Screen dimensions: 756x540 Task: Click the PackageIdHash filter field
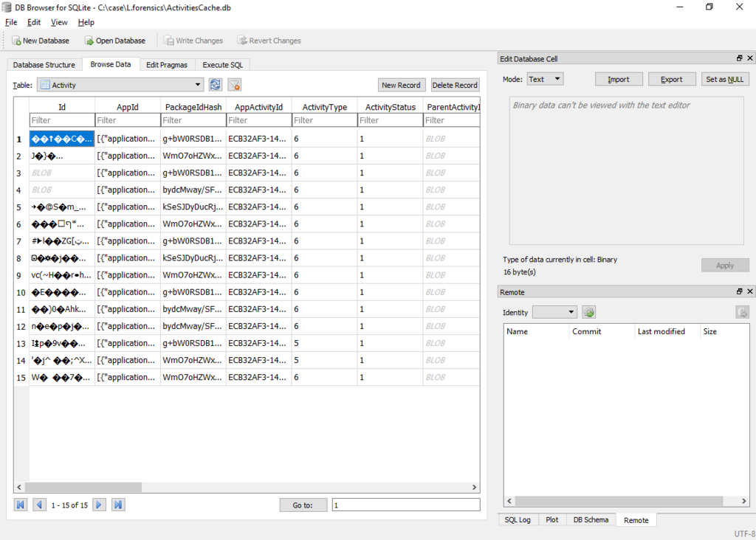pos(193,120)
